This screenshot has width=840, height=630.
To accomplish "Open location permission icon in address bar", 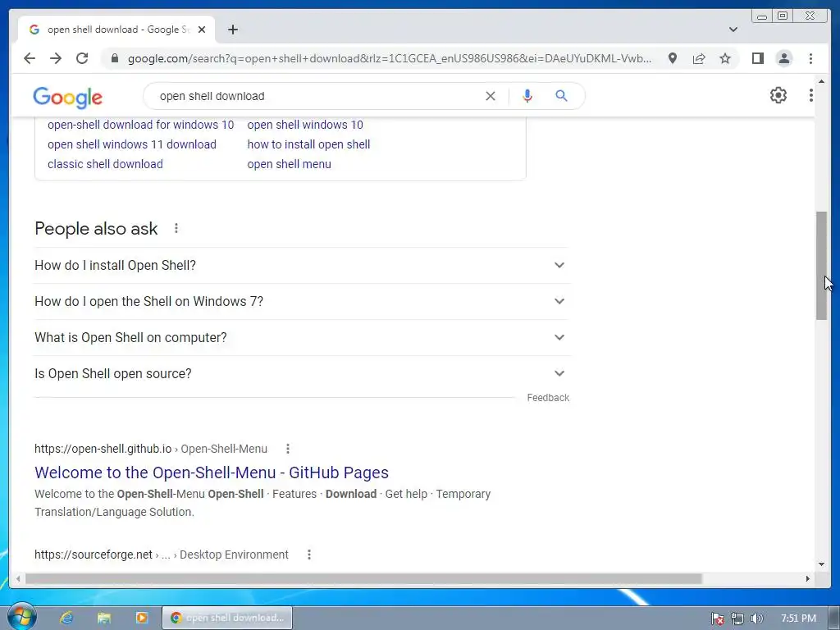I will (x=673, y=58).
